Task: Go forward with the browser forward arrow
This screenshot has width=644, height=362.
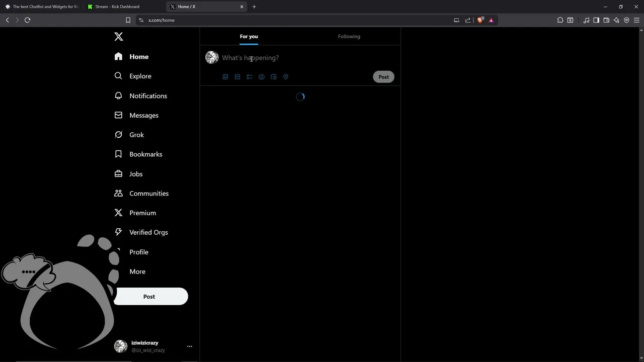Action: tap(17, 20)
